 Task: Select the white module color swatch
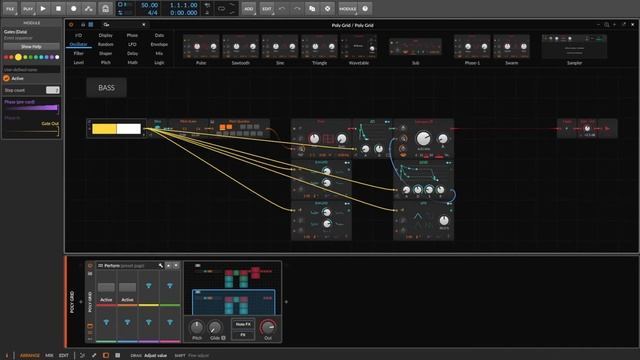point(57,57)
